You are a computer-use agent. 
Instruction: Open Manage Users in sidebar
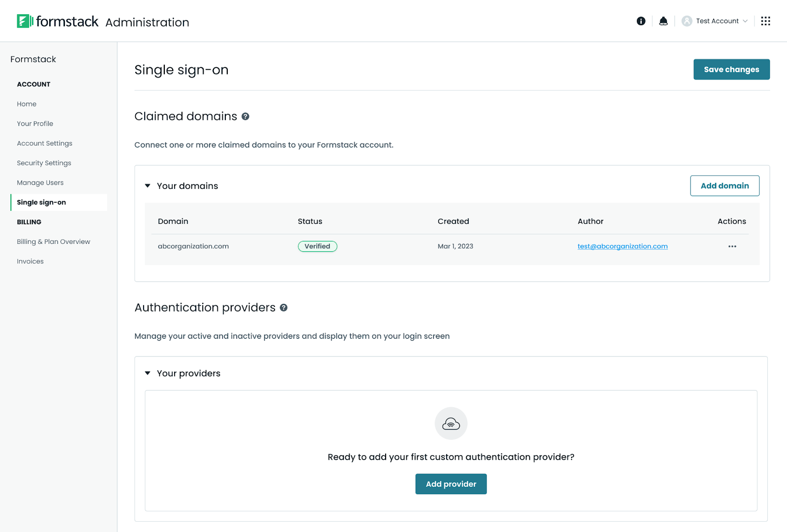pyautogui.click(x=40, y=183)
